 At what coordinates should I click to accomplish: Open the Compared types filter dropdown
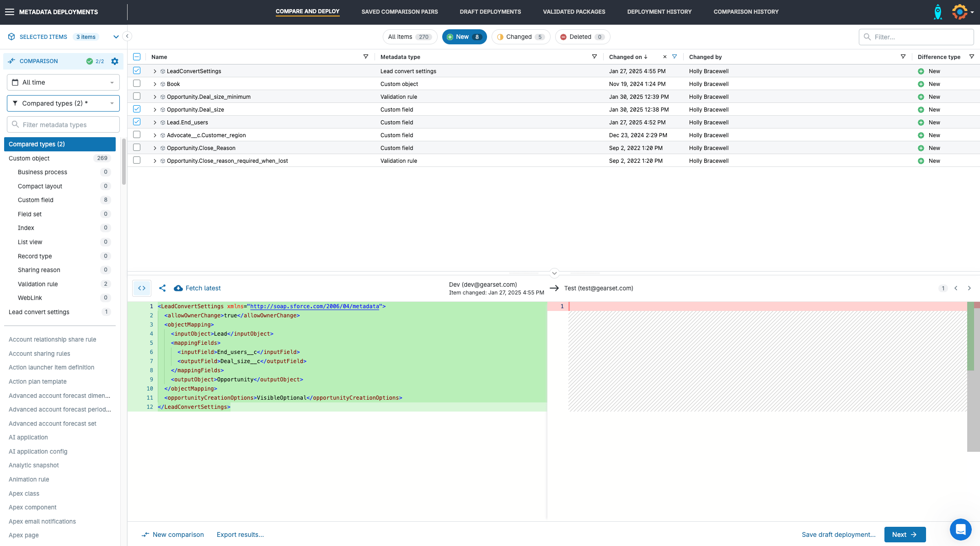(63, 103)
